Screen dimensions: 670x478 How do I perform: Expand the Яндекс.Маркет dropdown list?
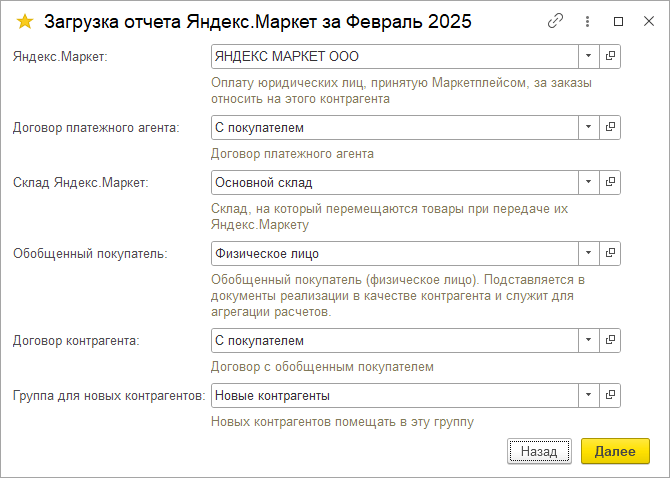click(589, 57)
